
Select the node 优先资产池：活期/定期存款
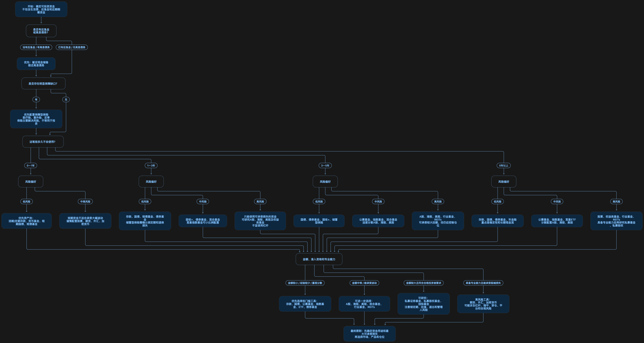tap(27, 221)
